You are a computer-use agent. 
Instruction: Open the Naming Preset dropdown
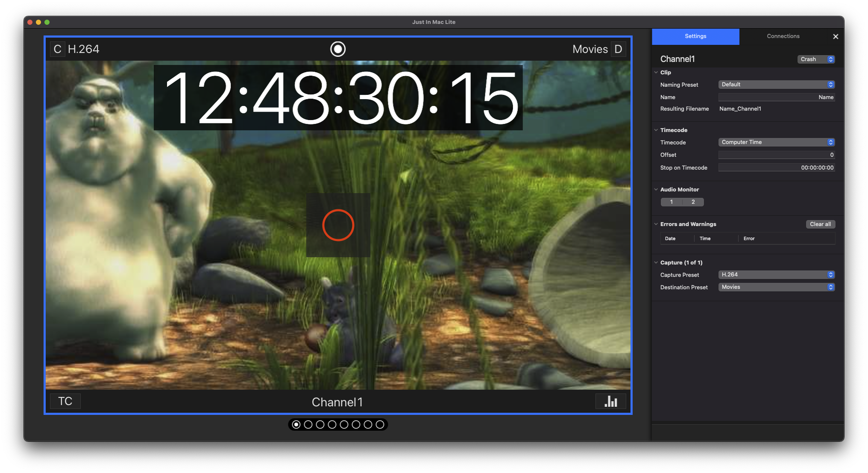pyautogui.click(x=777, y=85)
